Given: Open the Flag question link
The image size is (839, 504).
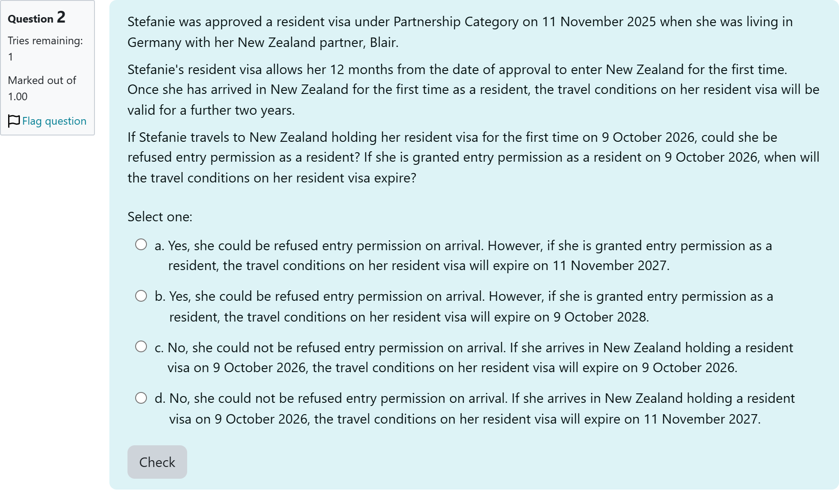Looking at the screenshot, I should pos(54,121).
